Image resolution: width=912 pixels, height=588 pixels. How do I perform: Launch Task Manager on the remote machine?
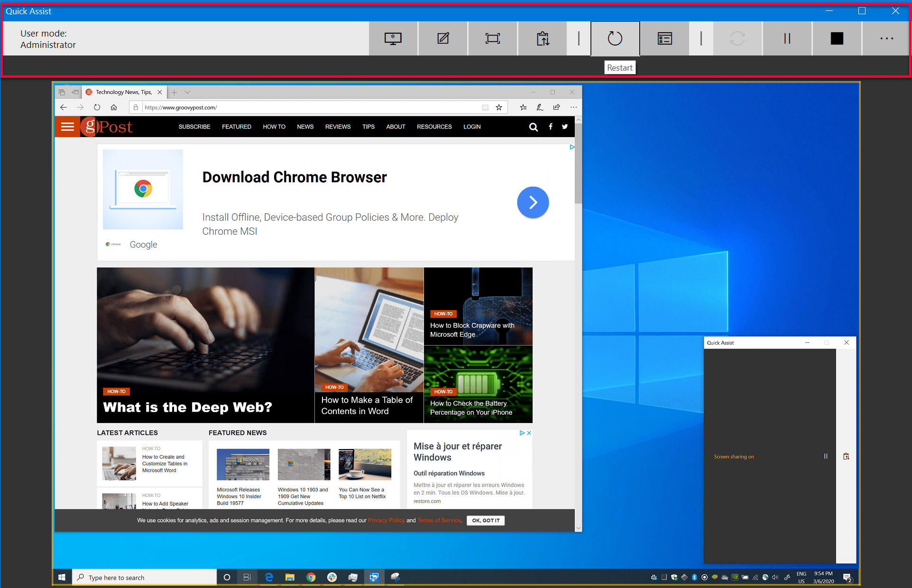664,38
